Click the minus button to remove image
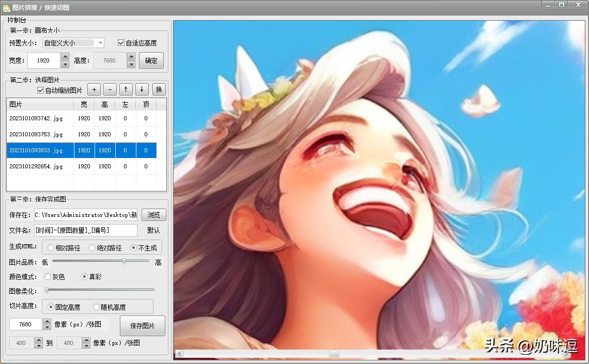 click(110, 89)
